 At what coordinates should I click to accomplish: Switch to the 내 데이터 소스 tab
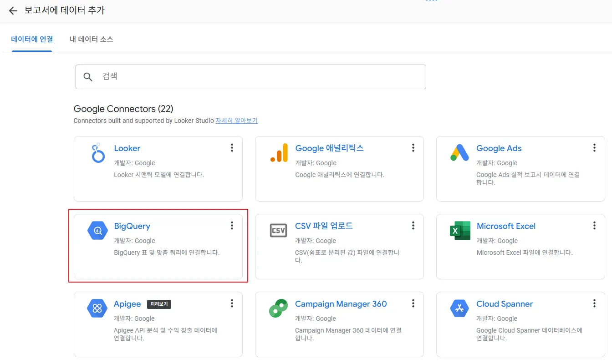click(x=92, y=39)
